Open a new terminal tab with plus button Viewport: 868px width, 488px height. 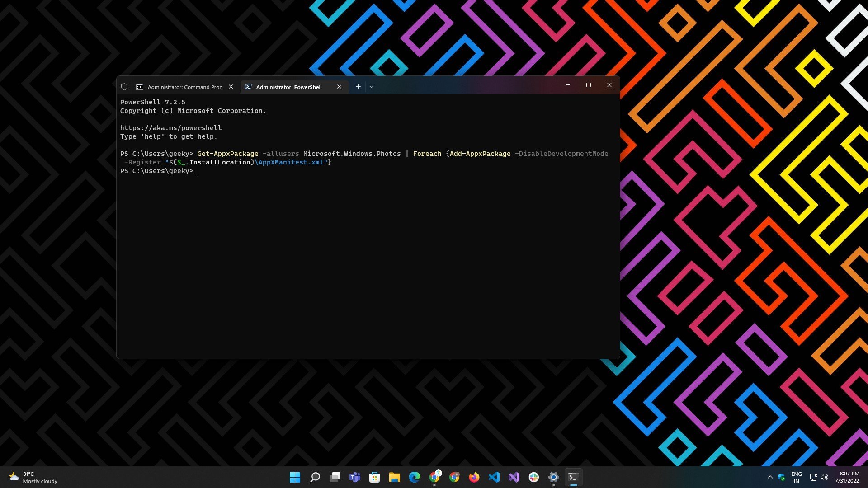pyautogui.click(x=358, y=87)
